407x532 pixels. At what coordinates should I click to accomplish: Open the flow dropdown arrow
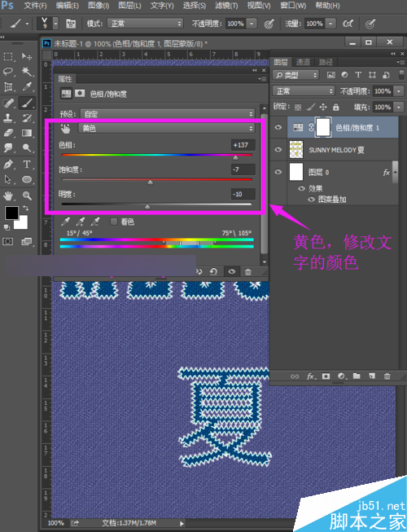click(330, 24)
